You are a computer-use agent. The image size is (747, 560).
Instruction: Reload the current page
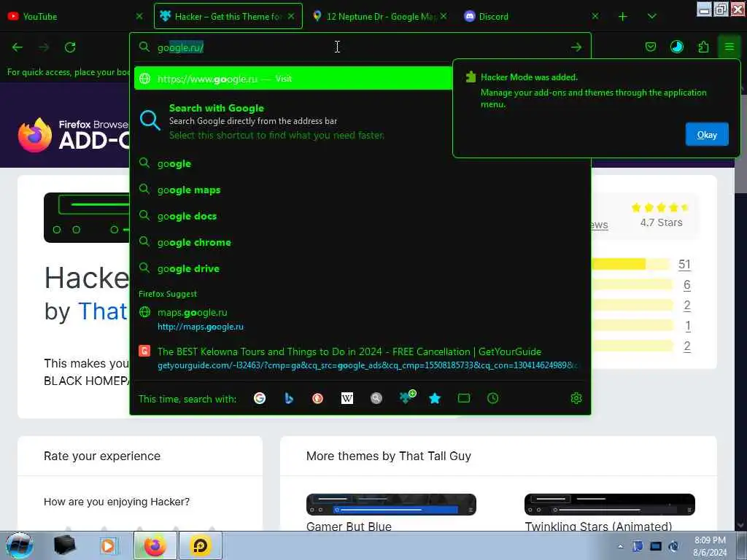tap(70, 47)
